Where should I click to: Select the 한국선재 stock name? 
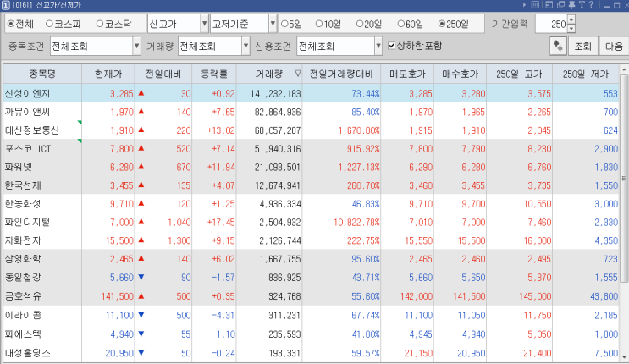click(x=23, y=185)
